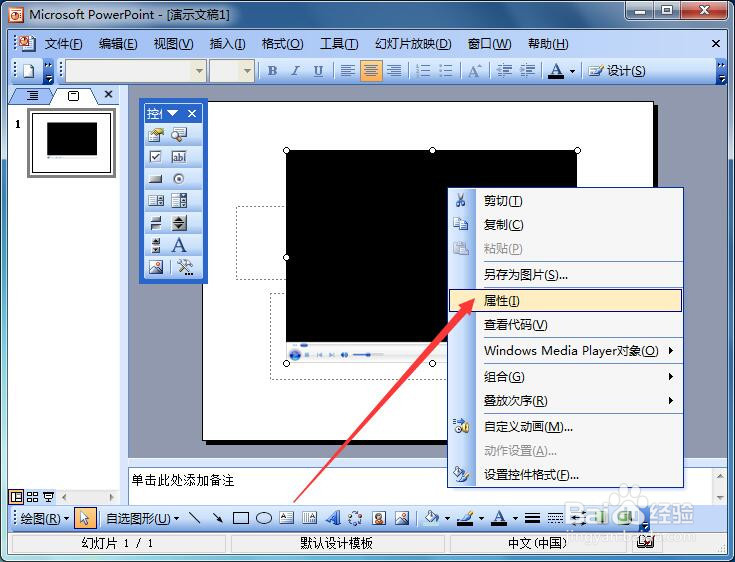
Task: Insert a Text Box from drawing toolbar
Action: pos(286,518)
